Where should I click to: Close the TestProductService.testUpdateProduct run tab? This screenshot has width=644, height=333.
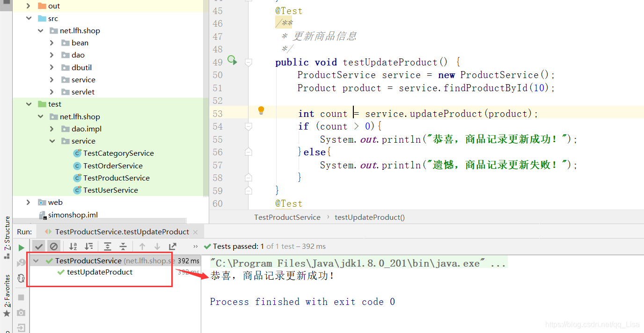(195, 232)
